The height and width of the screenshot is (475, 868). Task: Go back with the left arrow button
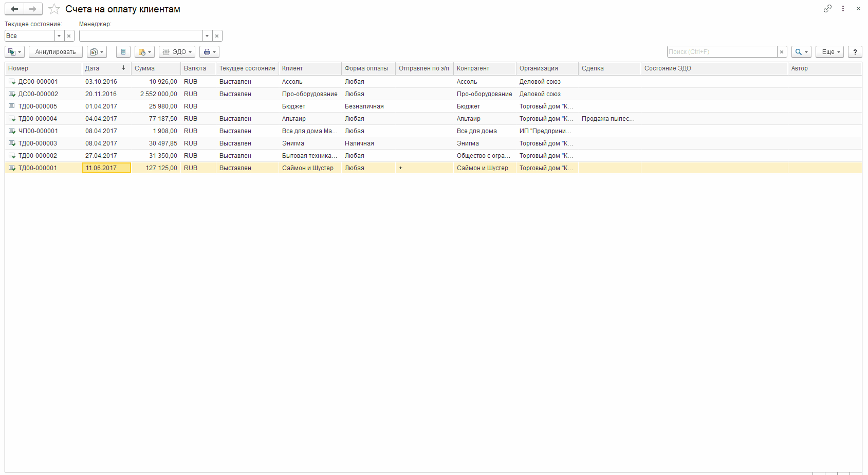(x=14, y=9)
